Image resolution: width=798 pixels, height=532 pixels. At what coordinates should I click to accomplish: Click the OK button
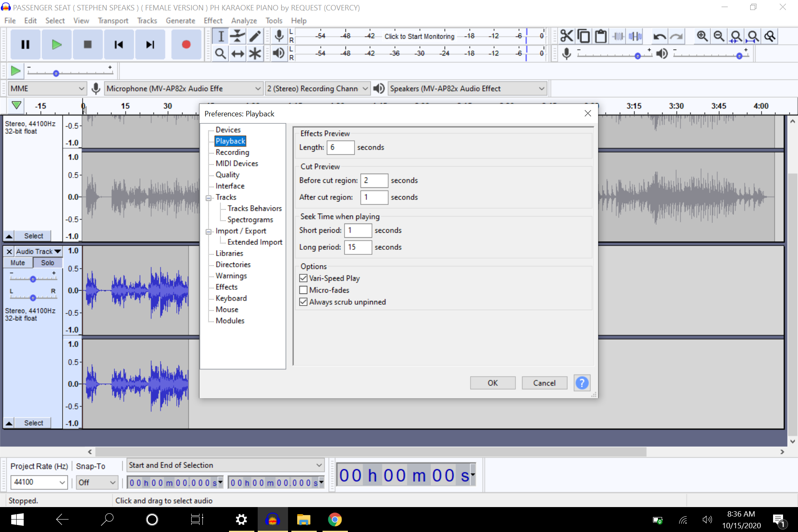493,382
